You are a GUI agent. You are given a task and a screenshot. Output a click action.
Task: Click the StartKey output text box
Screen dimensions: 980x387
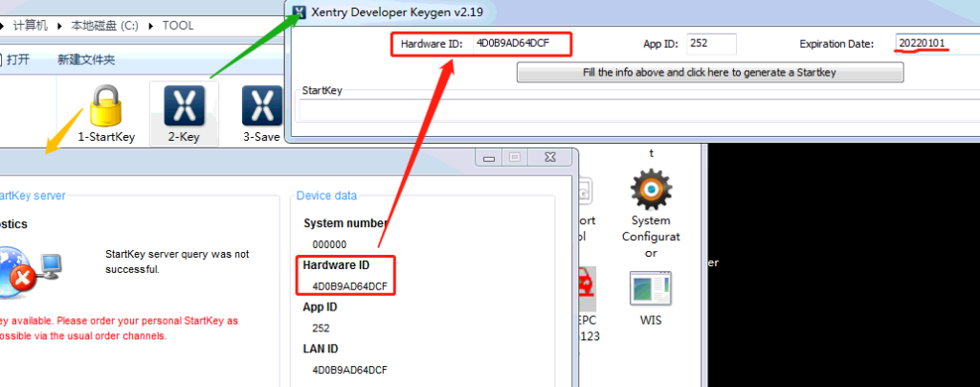[x=632, y=110]
